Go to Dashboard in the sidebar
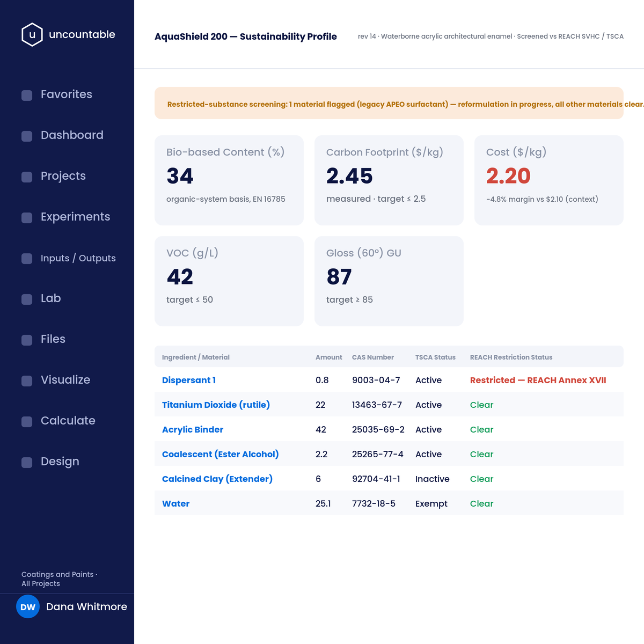The width and height of the screenshot is (644, 644). [72, 135]
